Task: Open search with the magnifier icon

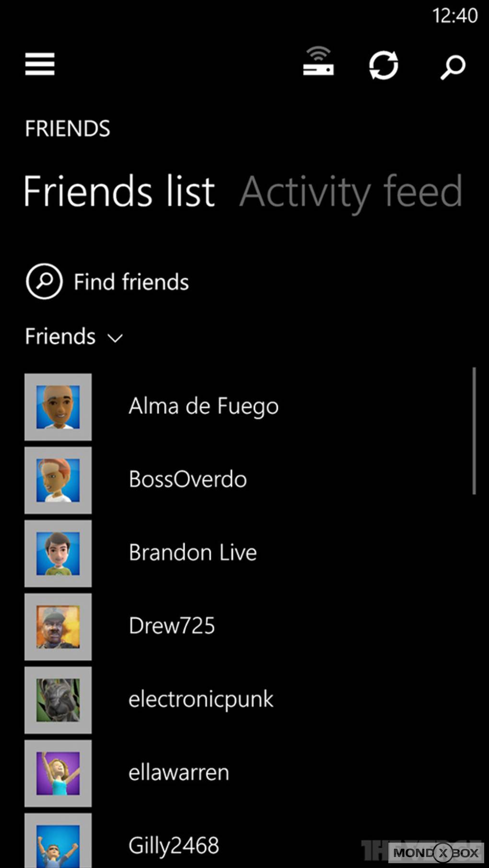Action: point(453,67)
